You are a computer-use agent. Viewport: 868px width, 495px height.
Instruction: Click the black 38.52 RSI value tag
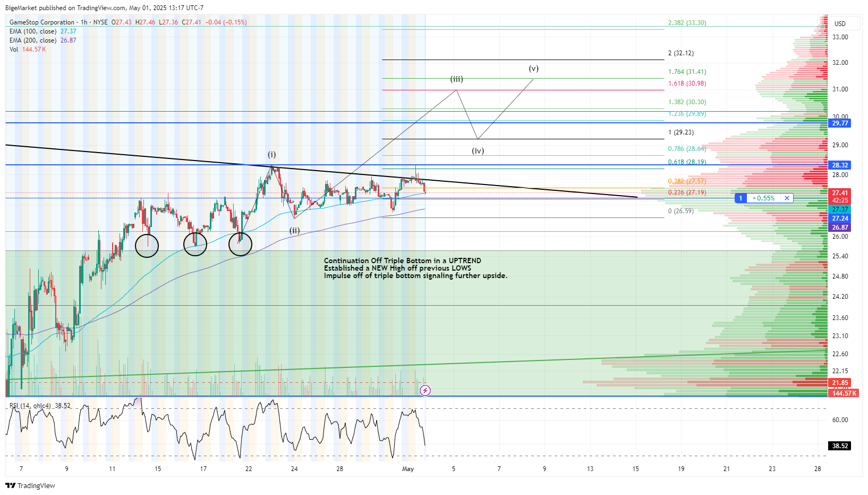coord(840,446)
